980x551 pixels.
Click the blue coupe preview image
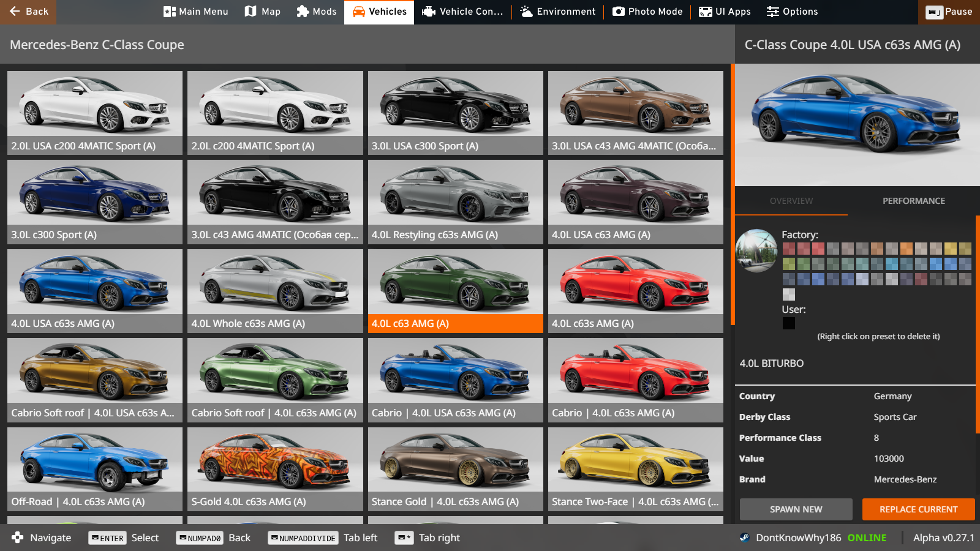(858, 125)
